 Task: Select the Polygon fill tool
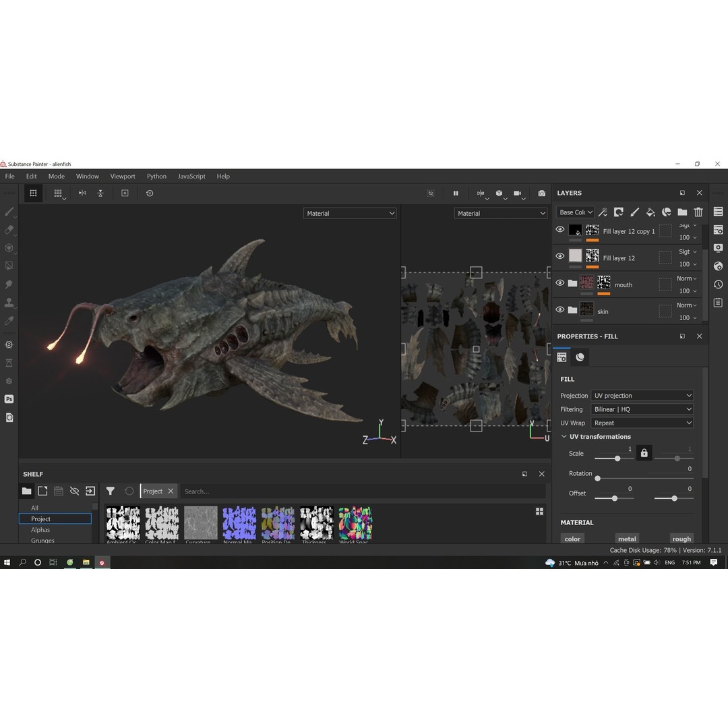(9, 266)
